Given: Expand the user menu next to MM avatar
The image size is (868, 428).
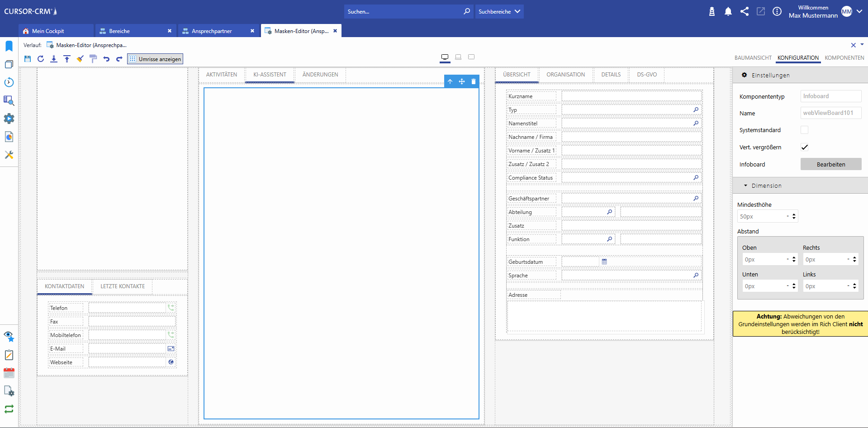Looking at the screenshot, I should click(x=859, y=12).
